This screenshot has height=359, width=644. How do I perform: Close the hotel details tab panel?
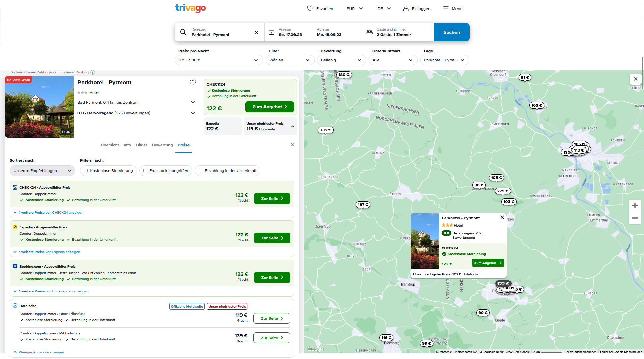click(x=293, y=145)
